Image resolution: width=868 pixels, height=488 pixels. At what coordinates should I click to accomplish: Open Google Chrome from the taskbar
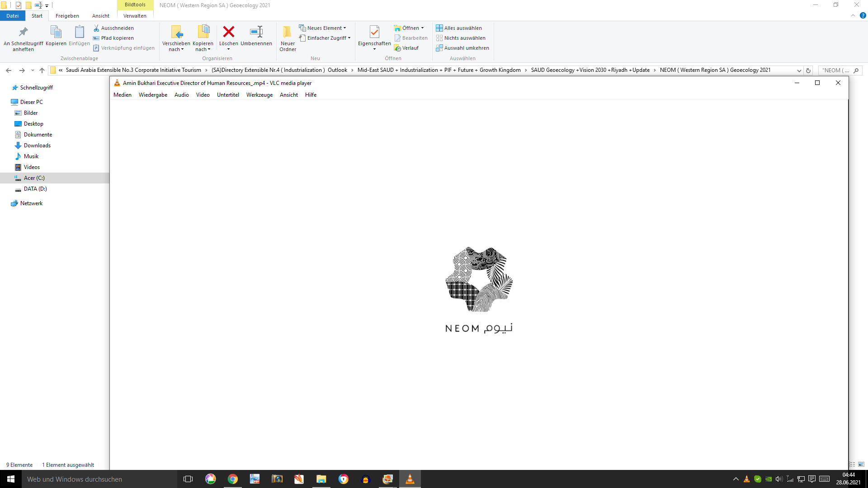click(233, 479)
